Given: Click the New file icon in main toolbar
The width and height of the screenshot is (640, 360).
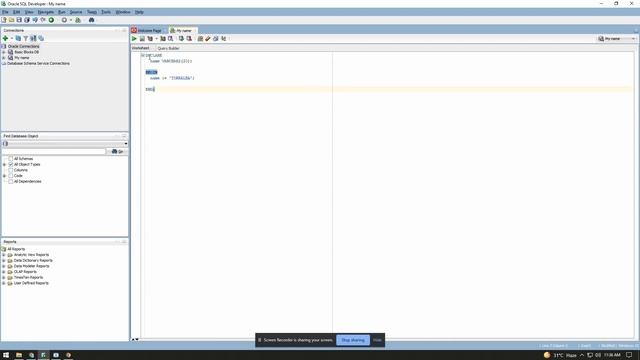Looking at the screenshot, I should pos(4,20).
